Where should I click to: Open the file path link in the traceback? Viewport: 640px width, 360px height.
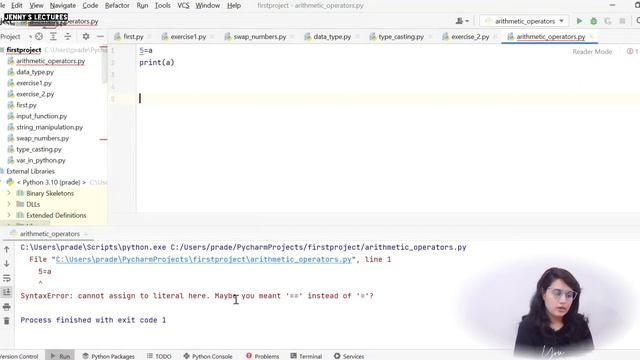[203, 259]
